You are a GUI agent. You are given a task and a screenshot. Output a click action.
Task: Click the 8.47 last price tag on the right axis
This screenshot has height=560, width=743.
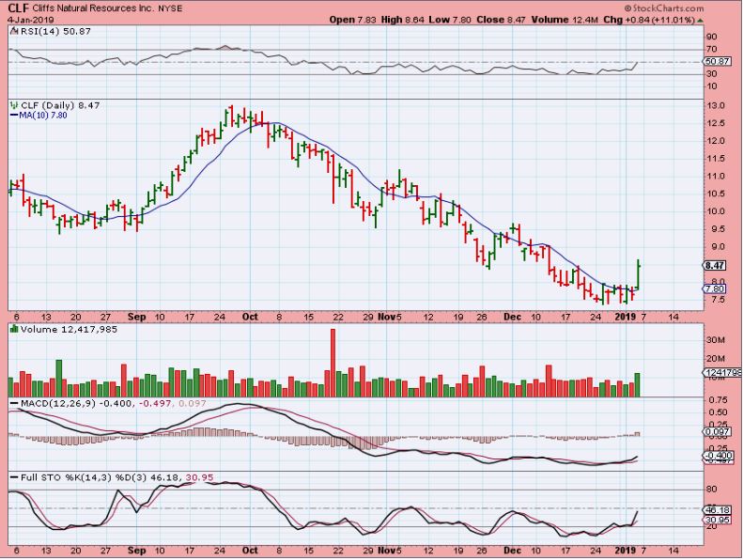(715, 266)
